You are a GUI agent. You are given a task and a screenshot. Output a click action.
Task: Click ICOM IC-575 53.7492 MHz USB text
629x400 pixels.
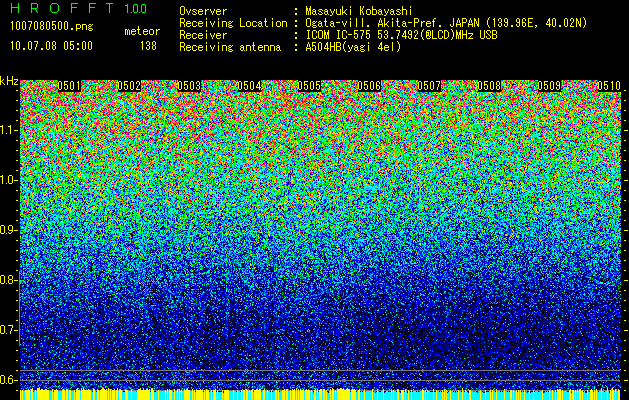pos(401,35)
